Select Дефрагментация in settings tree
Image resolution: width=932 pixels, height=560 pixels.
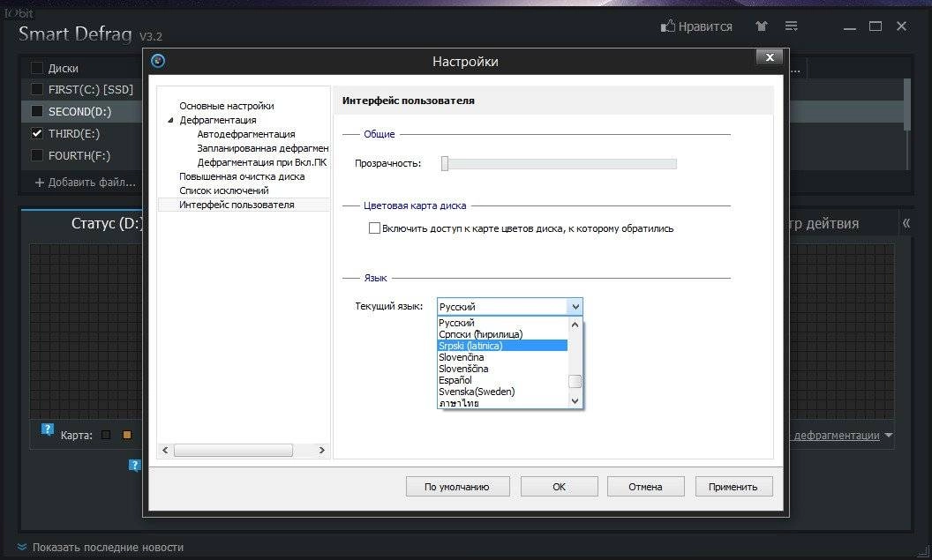pyautogui.click(x=217, y=120)
